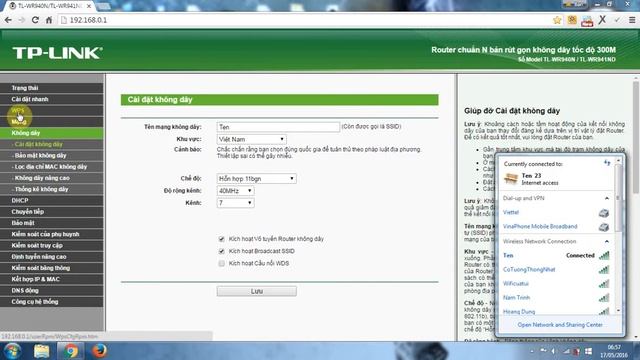Click the checkmark extension icon in toolbar

617,20
